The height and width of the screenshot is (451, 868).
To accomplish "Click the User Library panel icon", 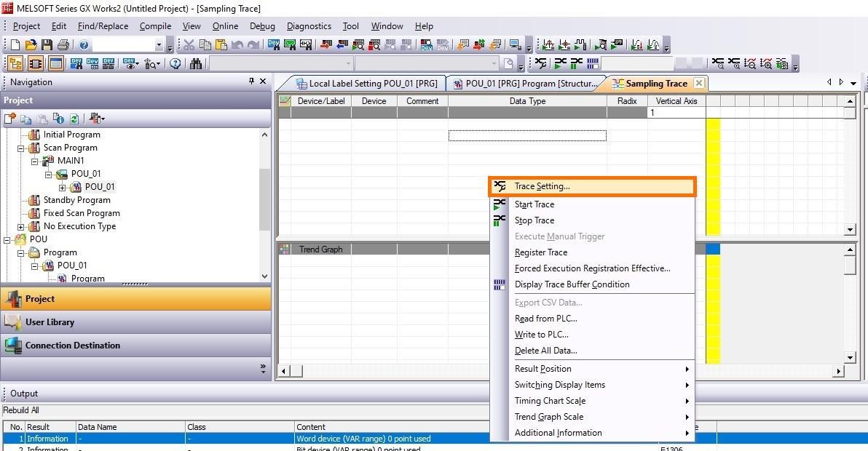I will click(12, 322).
